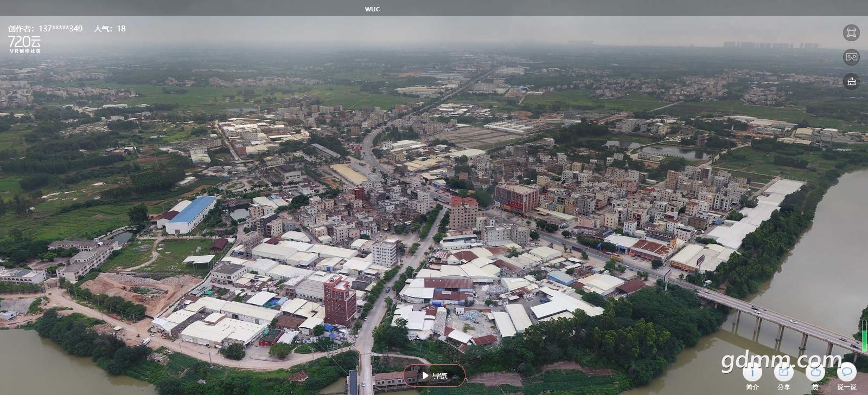Click the 分享 share icon
This screenshot has width=868, height=395.
783,372
